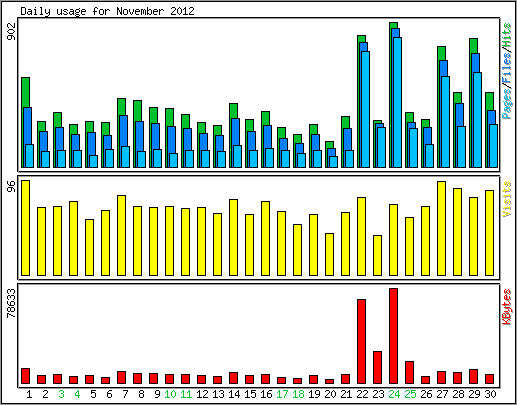Viewport: 517px width, 405px height.
Task: Select the 'Daily usage for November 2012' title
Action: (x=107, y=11)
